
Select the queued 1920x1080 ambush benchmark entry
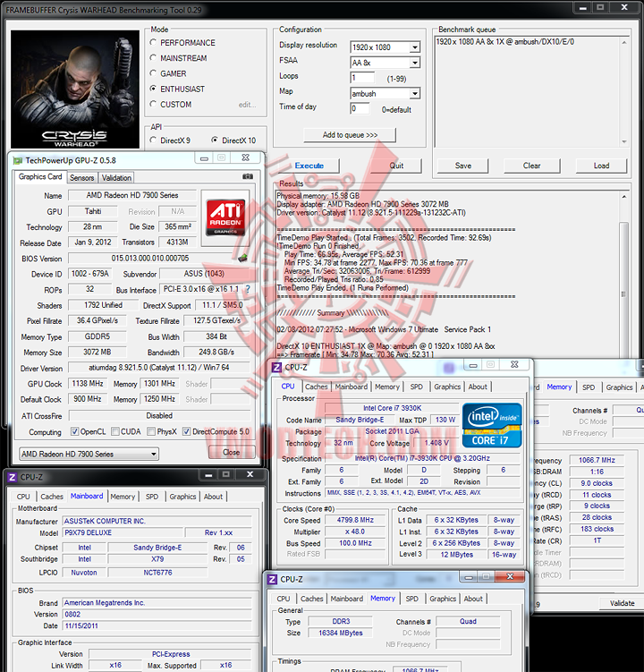(505, 41)
